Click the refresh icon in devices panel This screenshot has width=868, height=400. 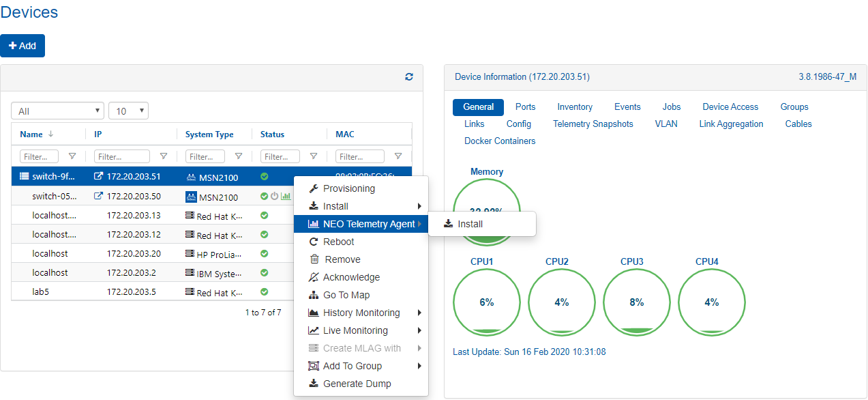[x=409, y=78]
